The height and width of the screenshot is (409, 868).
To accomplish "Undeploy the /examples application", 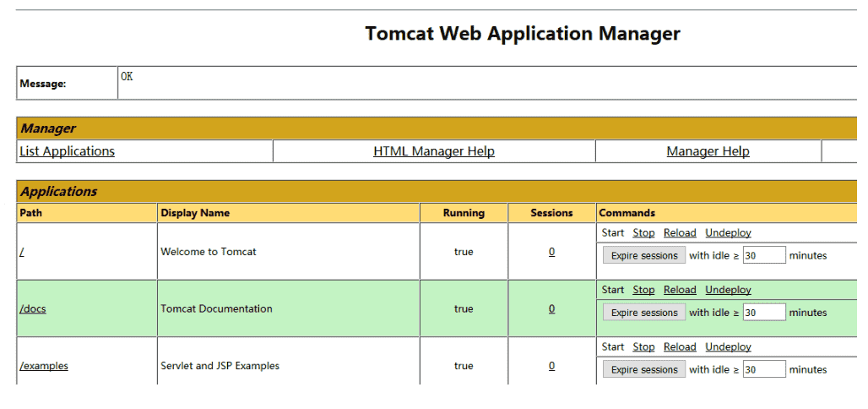I will 728,347.
